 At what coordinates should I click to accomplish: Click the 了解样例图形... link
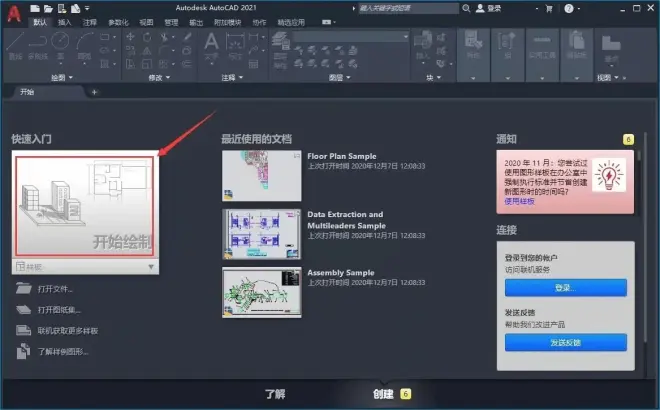63,351
